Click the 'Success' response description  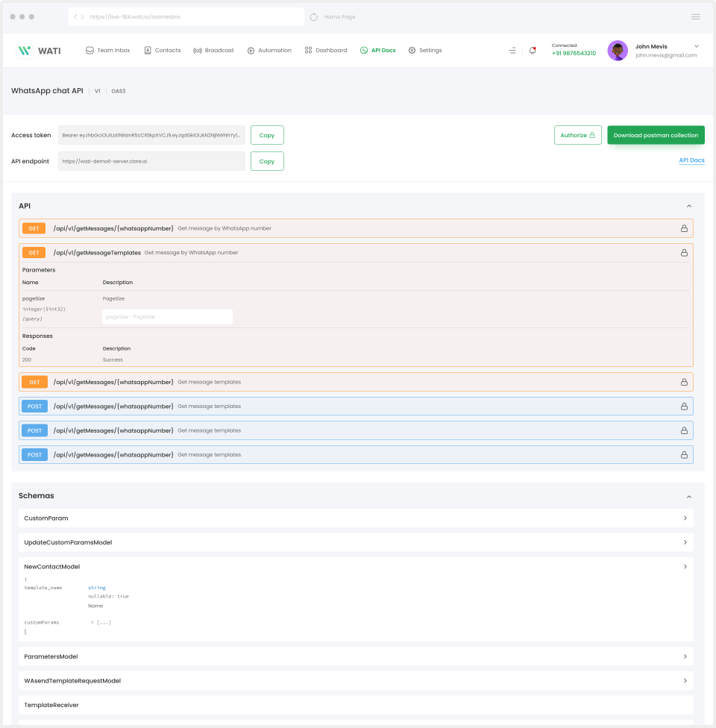click(113, 360)
